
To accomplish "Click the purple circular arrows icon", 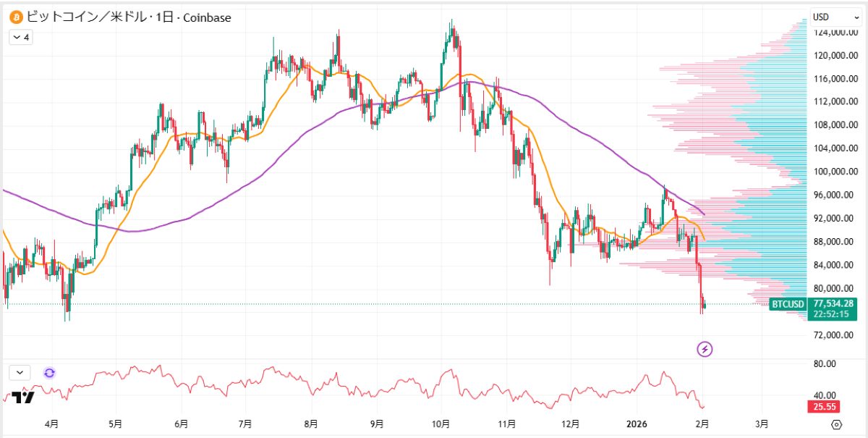I will [x=49, y=372].
